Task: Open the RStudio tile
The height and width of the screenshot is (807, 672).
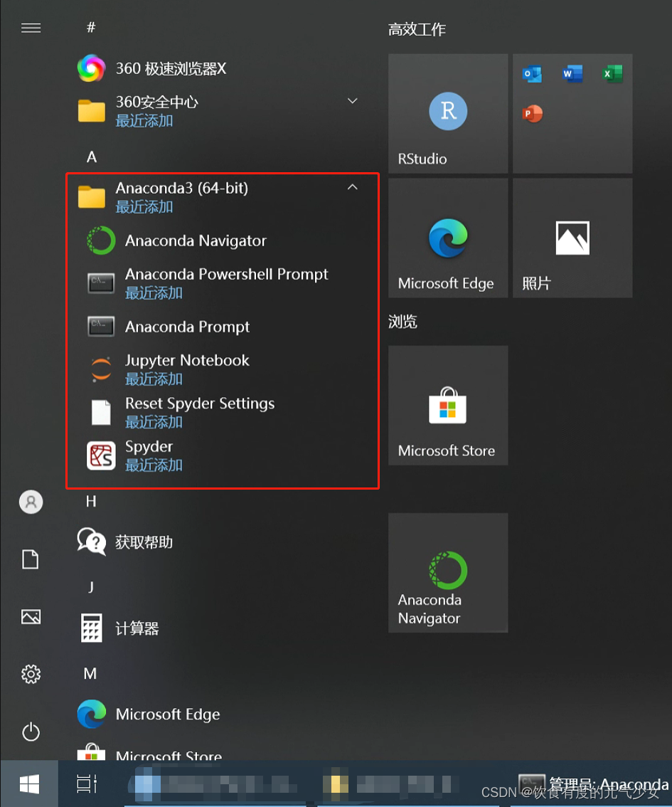Action: (448, 114)
